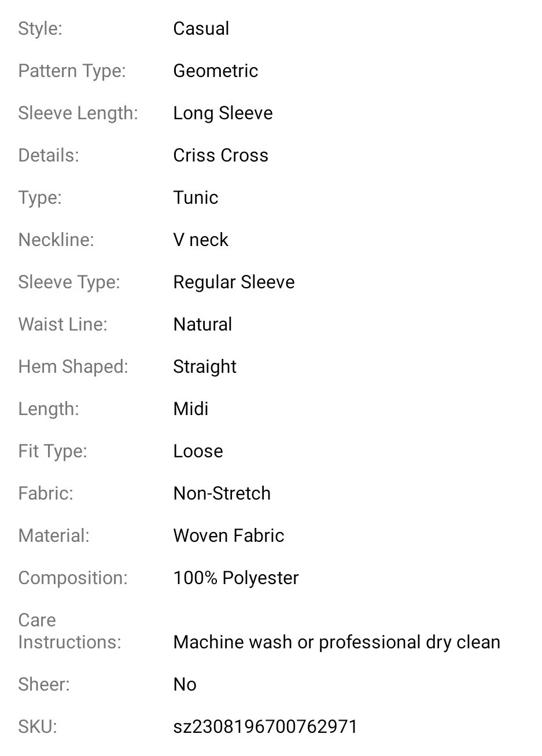Image resolution: width=542 pixels, height=756 pixels.
Task: Select the Loose fit type value
Action: click(198, 451)
